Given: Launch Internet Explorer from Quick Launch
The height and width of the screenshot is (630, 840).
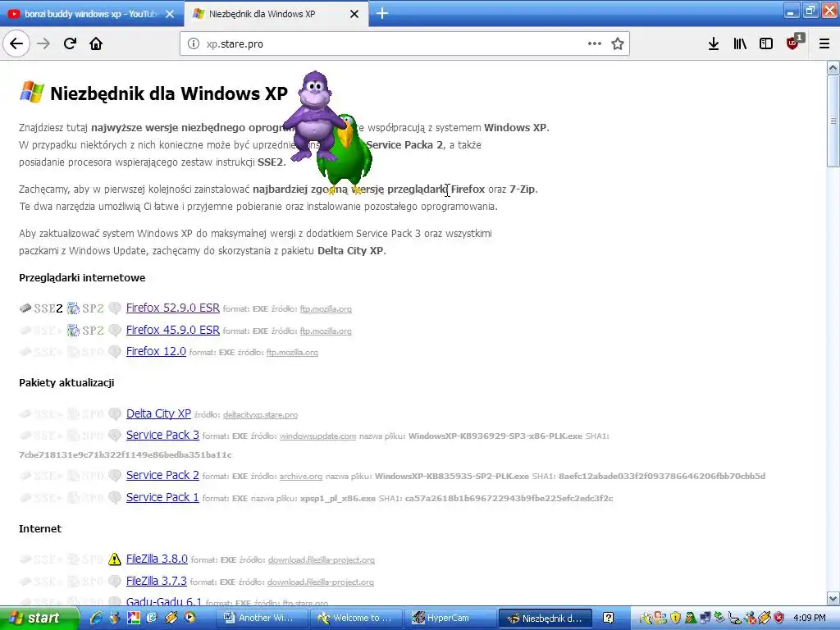Looking at the screenshot, I should [x=97, y=618].
